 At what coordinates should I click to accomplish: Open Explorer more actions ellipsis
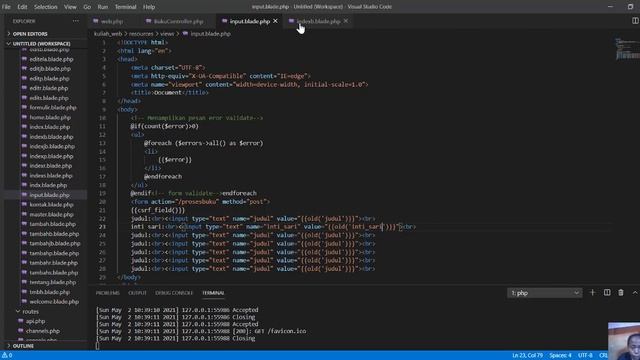(x=76, y=21)
